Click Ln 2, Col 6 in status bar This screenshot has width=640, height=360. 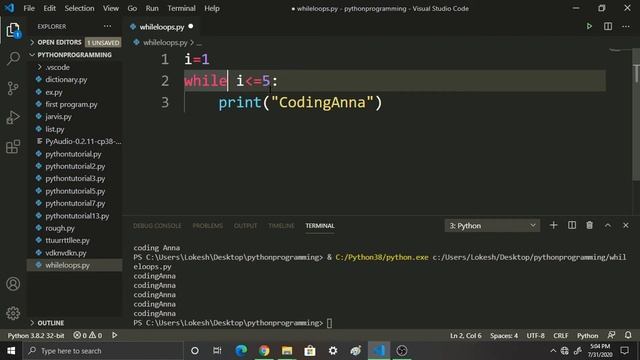[466, 335]
